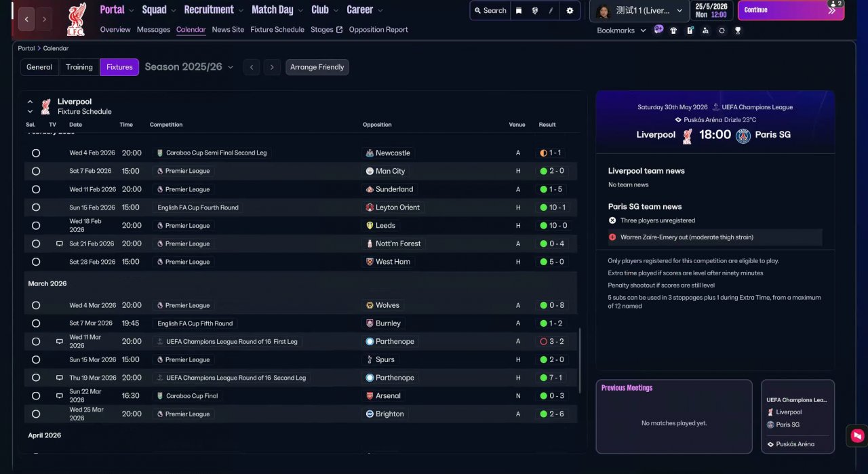Open the globe world icon in top toolbar
Viewport: 868px width, 474px height.
pos(535,10)
